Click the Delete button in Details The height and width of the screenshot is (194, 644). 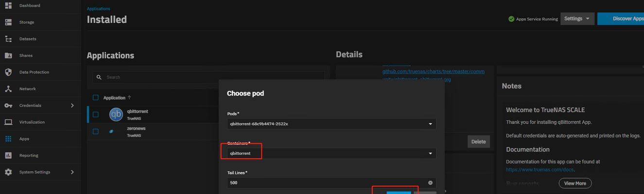tap(478, 142)
